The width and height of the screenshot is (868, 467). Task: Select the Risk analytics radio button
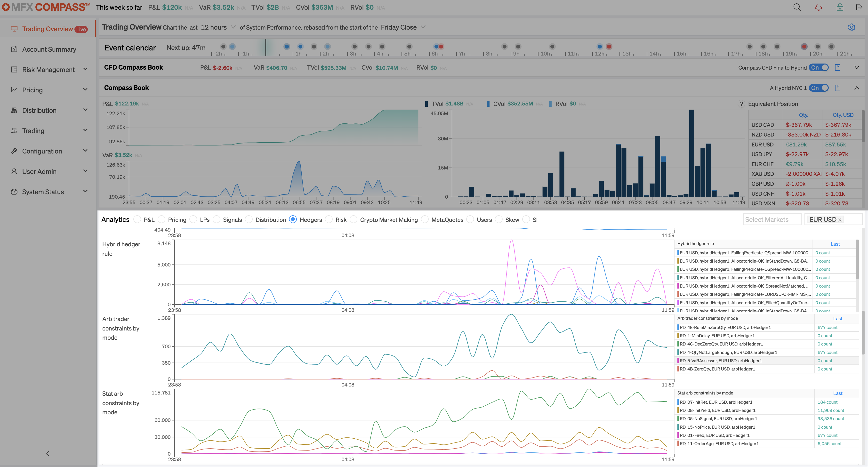pos(329,219)
